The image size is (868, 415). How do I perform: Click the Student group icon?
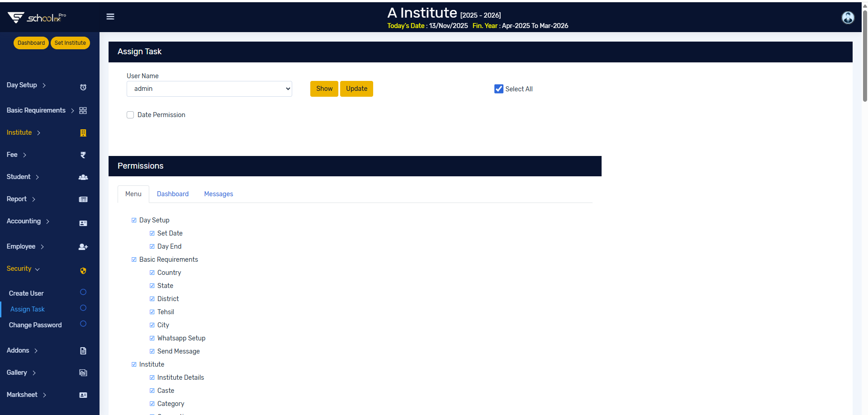coord(83,177)
